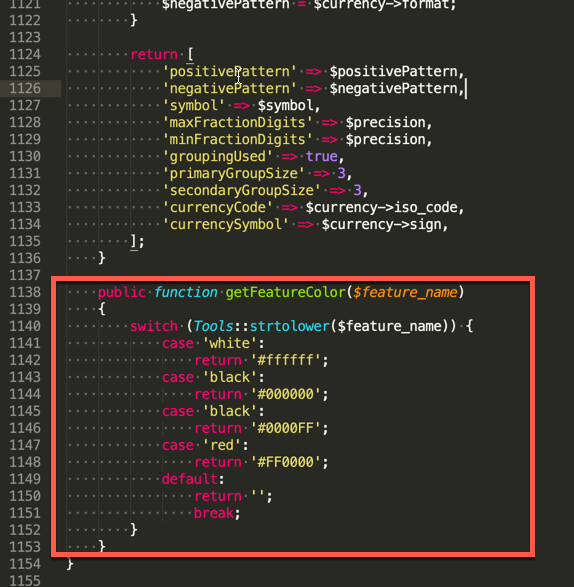
Task: Click the '#ffffff' color string
Action: point(285,360)
